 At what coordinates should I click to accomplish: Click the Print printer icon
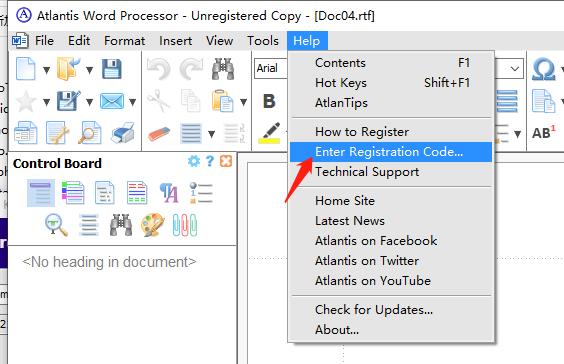[x=123, y=133]
